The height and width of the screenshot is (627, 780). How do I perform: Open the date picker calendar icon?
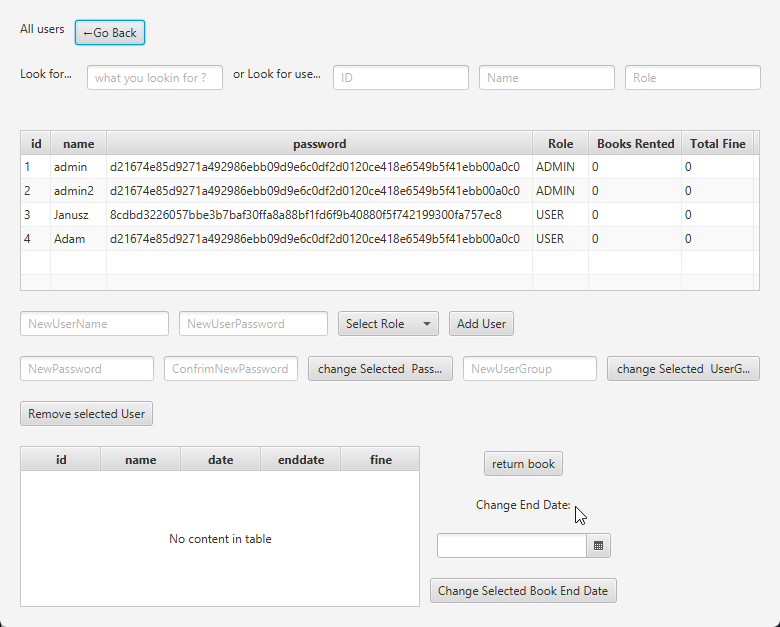coord(598,546)
